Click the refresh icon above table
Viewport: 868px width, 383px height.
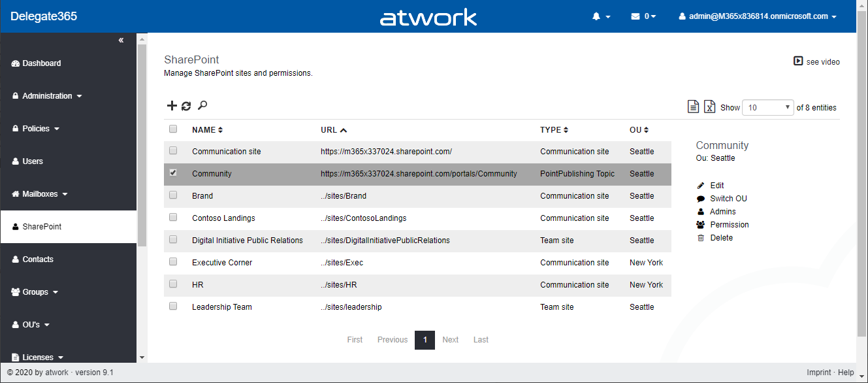(x=186, y=106)
